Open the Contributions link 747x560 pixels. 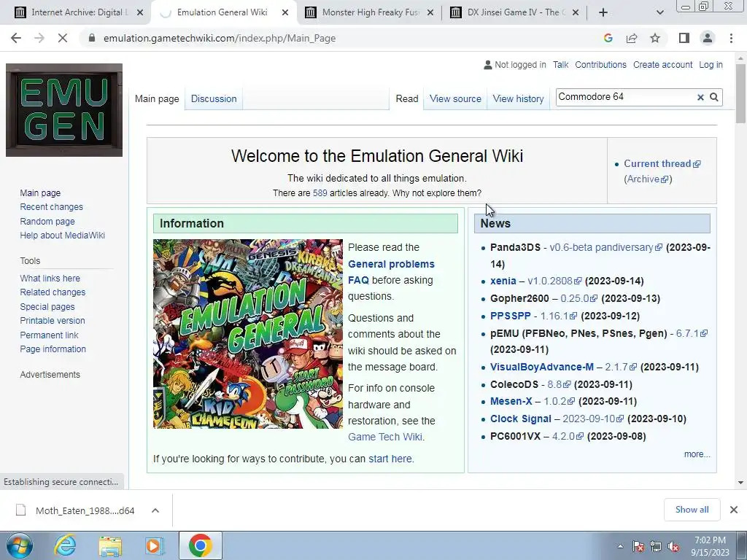601,65
